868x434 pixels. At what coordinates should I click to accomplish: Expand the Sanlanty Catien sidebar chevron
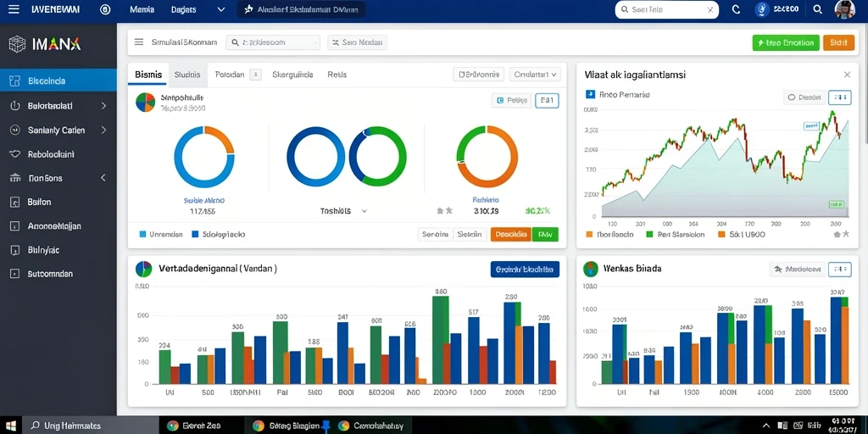[x=103, y=130]
